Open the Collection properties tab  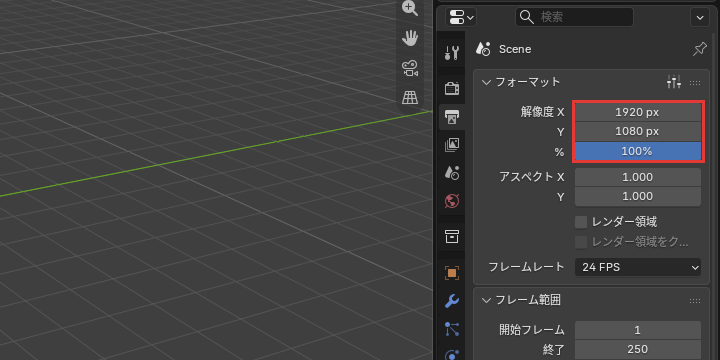pos(452,236)
